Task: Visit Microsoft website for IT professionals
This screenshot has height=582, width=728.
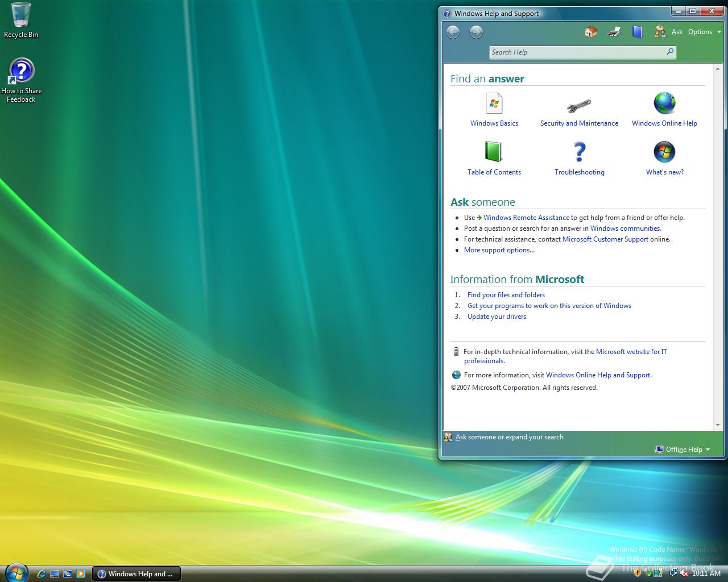Action: (631, 352)
